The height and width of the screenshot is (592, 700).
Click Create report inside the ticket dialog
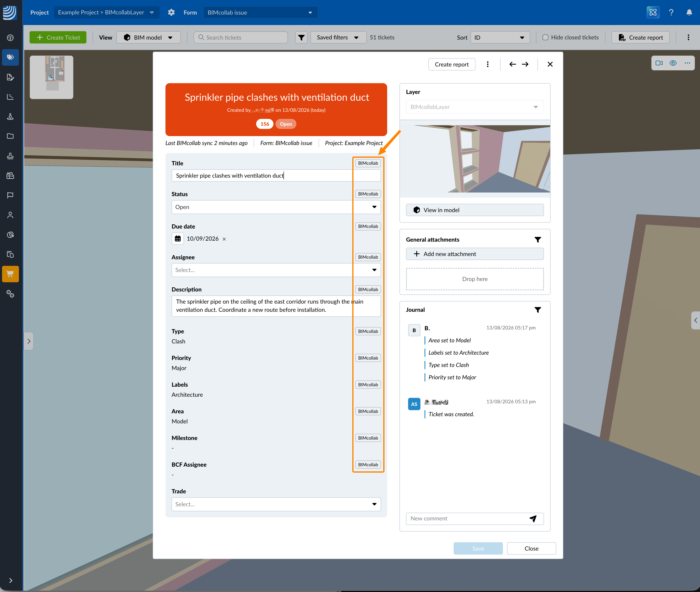click(x=452, y=64)
